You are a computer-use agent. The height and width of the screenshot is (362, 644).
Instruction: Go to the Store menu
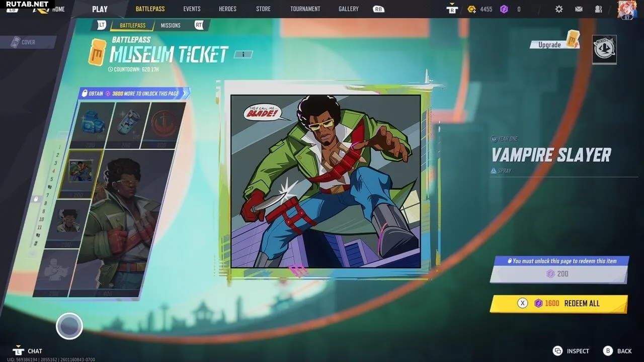point(263,9)
